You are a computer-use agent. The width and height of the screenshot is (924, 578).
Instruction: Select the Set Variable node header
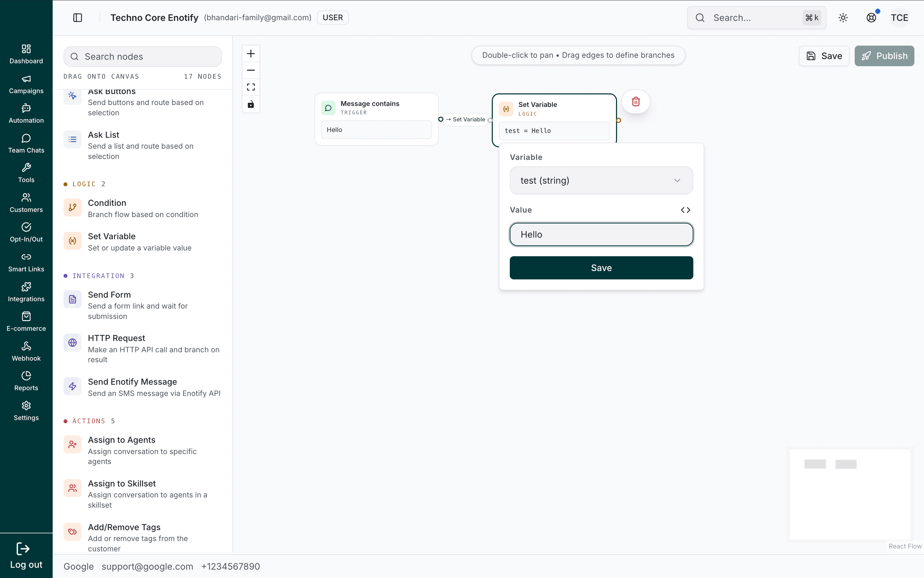tap(554, 109)
